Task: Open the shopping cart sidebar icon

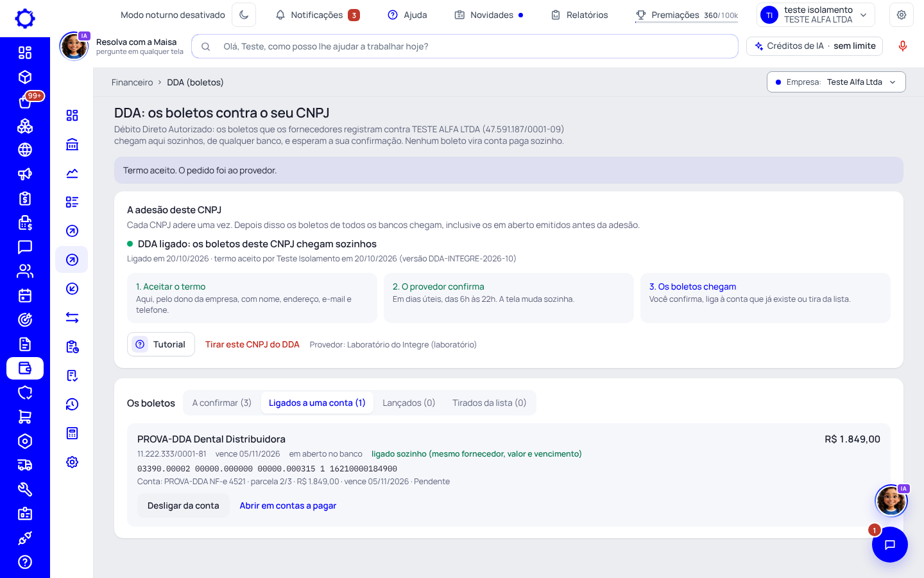Action: click(x=25, y=417)
